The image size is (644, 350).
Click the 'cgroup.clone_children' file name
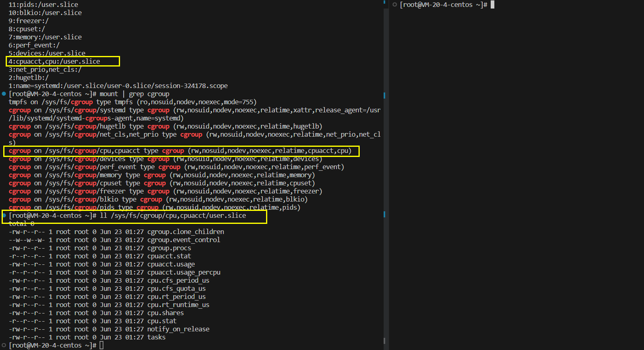coord(186,232)
